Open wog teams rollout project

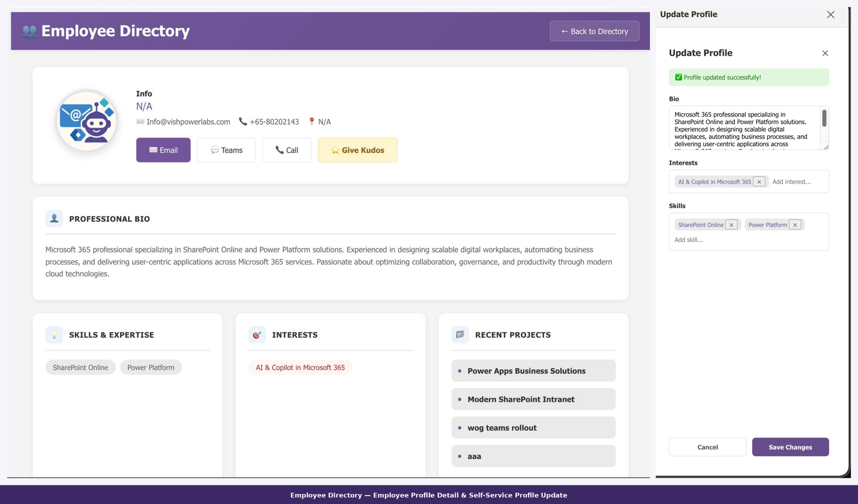533,427
